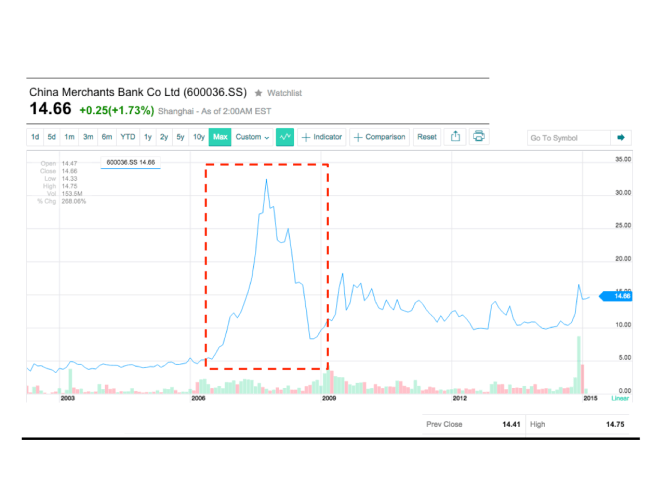Click the share chart icon
Image resolution: width=665 pixels, height=498 pixels.
455,137
